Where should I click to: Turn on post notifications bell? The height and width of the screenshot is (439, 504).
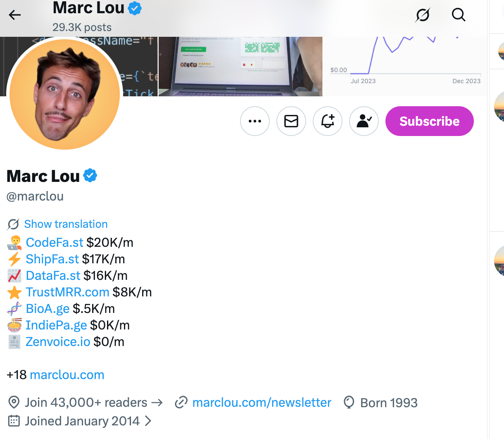(328, 121)
